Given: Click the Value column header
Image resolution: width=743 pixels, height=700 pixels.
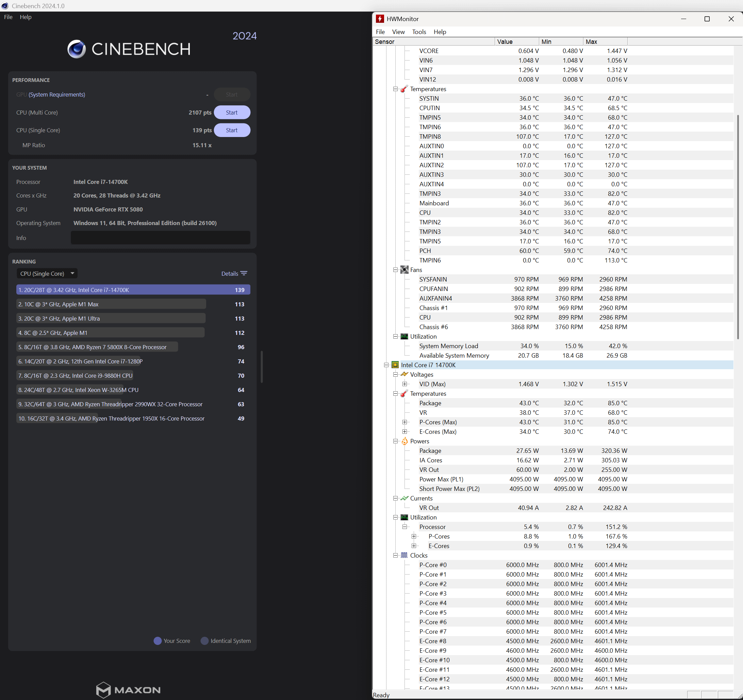Looking at the screenshot, I should [x=517, y=41].
